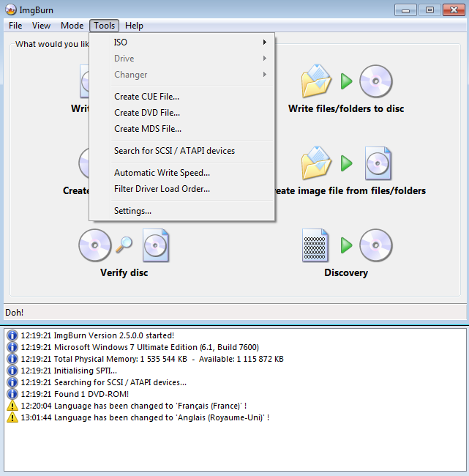Open the View menu
469x476 pixels.
point(41,26)
